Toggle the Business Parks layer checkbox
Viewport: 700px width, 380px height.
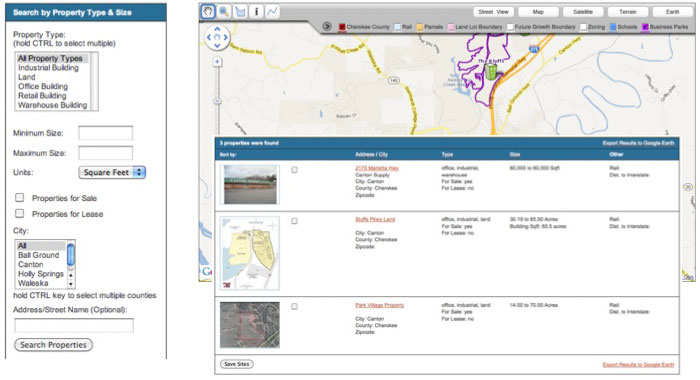point(645,27)
